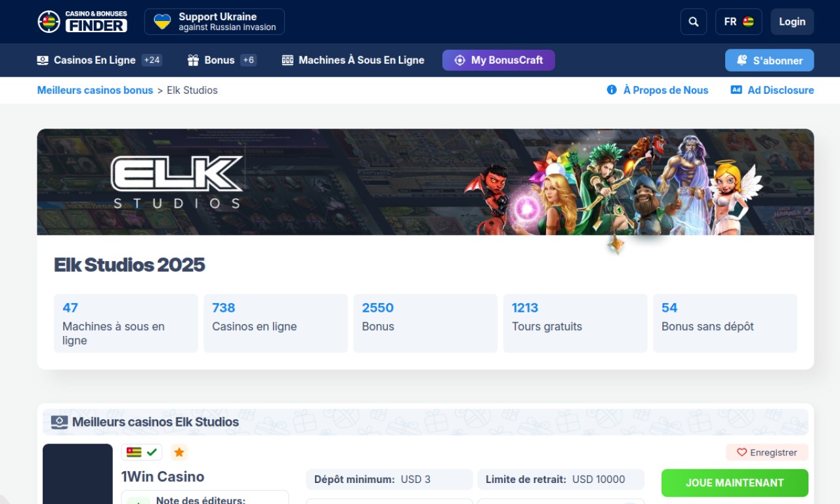This screenshot has width=840, height=504.
Task: Click Meilleurs casinos Elk Studios heading
Action: click(156, 422)
